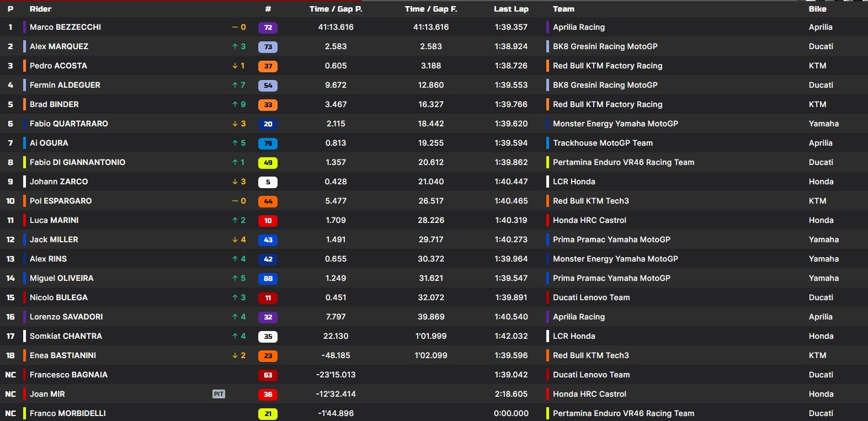Click the orange 37 badge for Acosta
868x421 pixels.
[268, 66]
